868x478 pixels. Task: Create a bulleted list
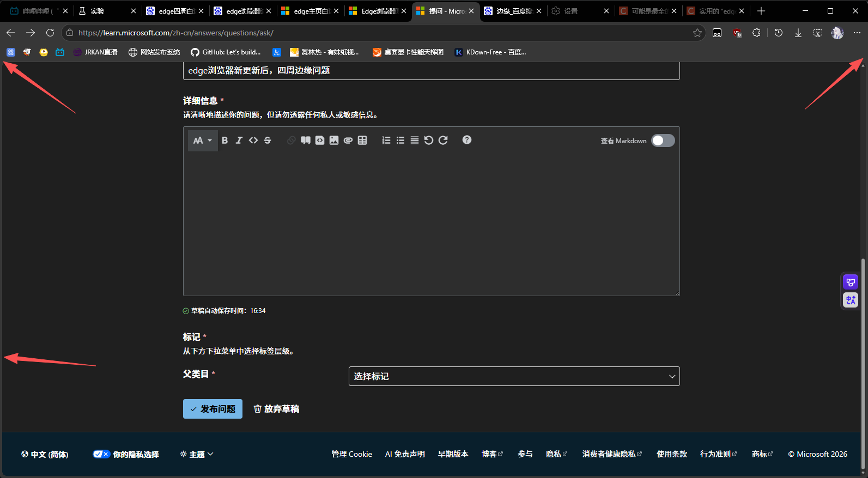pos(400,140)
